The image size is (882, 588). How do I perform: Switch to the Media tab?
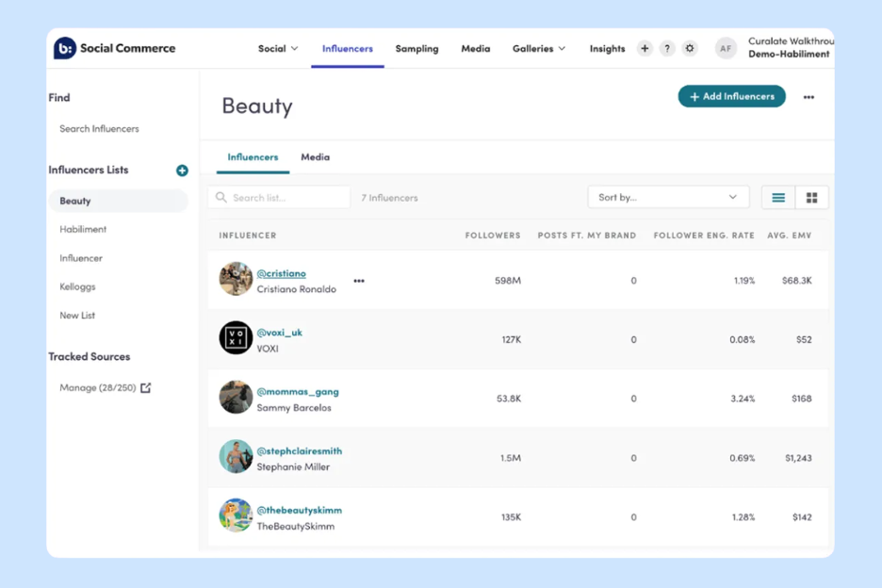coord(315,157)
